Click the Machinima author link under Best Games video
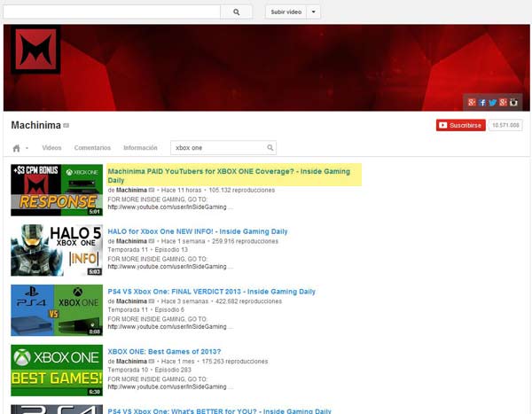The image size is (532, 414). (131, 362)
